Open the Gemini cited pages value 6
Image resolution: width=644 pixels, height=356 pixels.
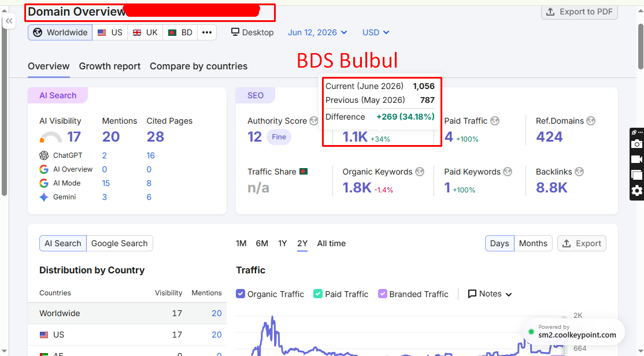coord(149,198)
